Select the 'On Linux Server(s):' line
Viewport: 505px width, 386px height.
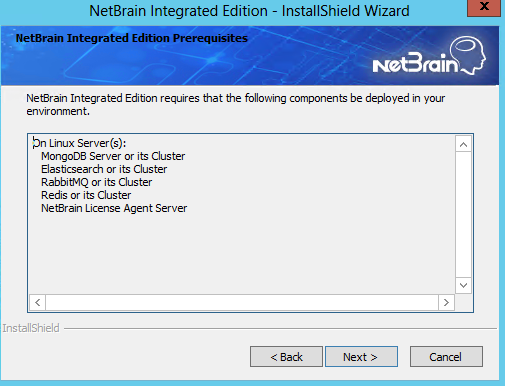click(79, 143)
